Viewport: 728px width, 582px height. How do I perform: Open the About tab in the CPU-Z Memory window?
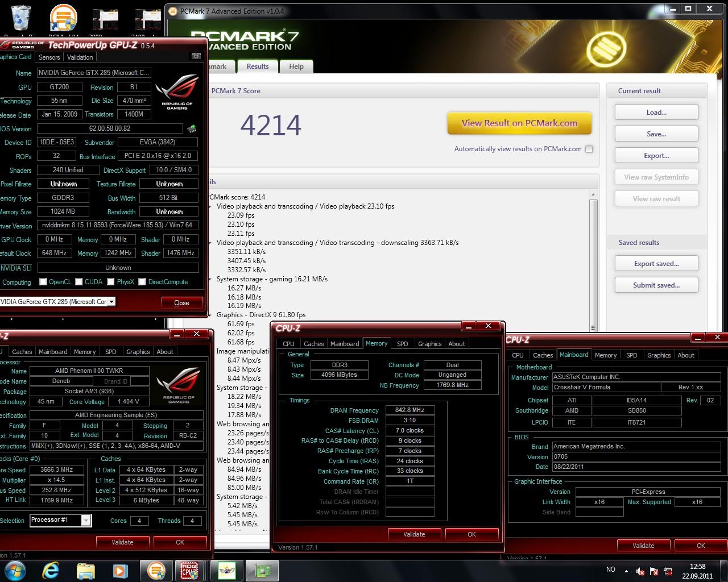[x=457, y=344]
